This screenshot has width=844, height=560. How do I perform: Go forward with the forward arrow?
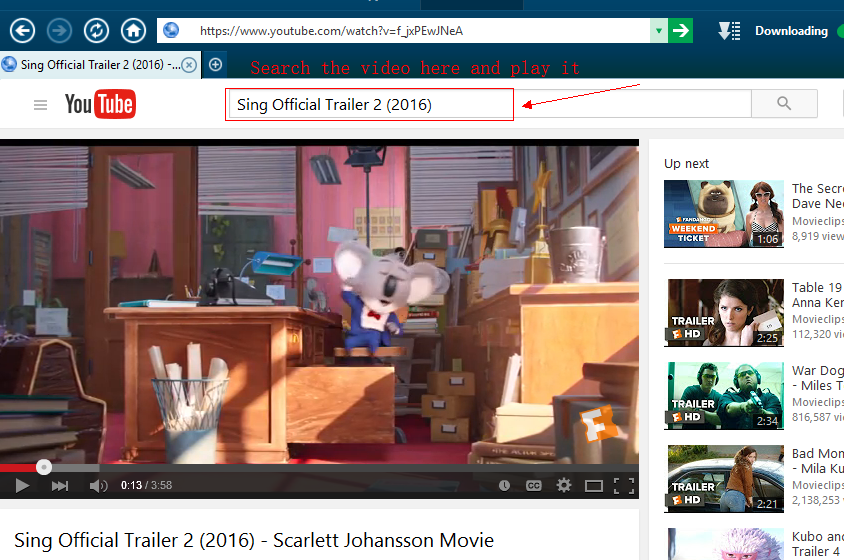[59, 31]
